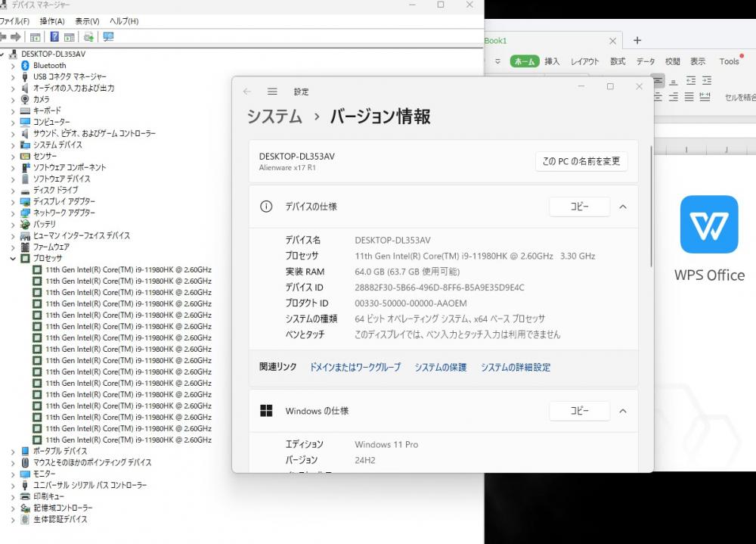Switch to the 挿入 tab in WPS
The height and width of the screenshot is (544, 756).
click(552, 61)
